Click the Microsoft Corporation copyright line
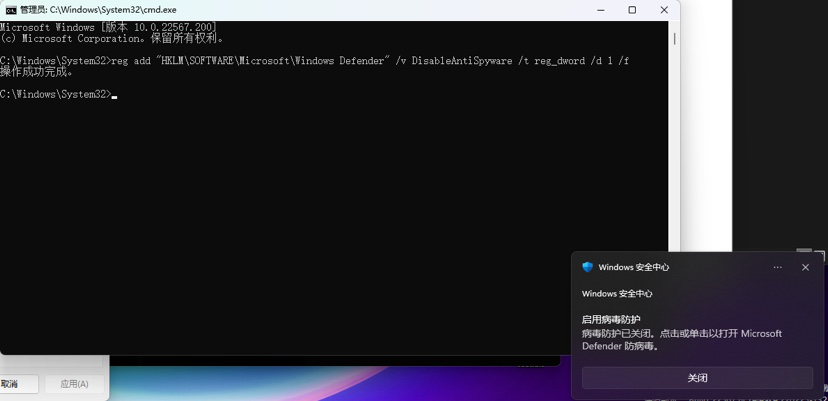This screenshot has height=401, width=828. point(112,38)
